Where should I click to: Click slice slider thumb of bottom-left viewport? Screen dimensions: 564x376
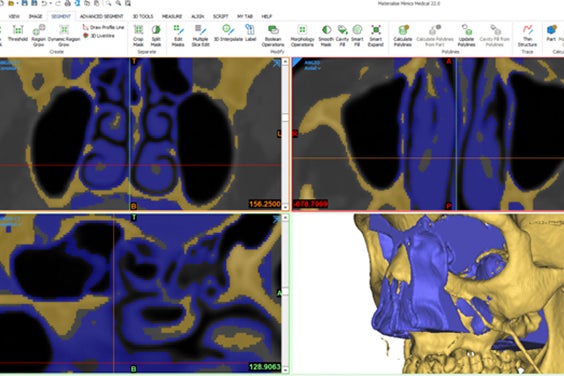click(285, 291)
